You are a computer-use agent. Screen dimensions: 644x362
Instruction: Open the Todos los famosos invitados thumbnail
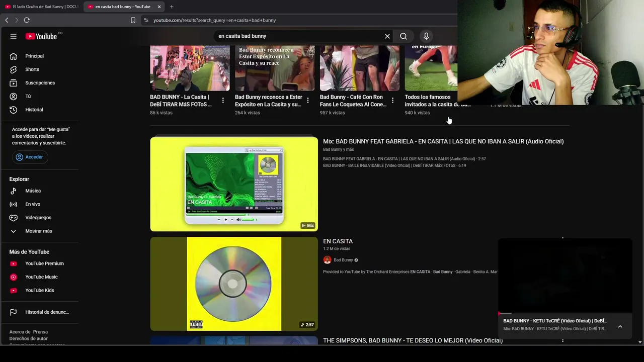[x=431, y=68]
